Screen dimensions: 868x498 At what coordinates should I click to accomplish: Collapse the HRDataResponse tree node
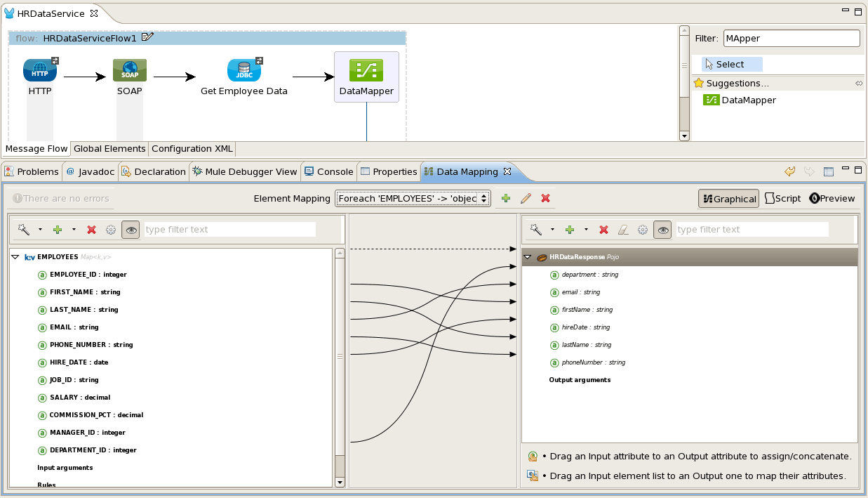point(528,257)
